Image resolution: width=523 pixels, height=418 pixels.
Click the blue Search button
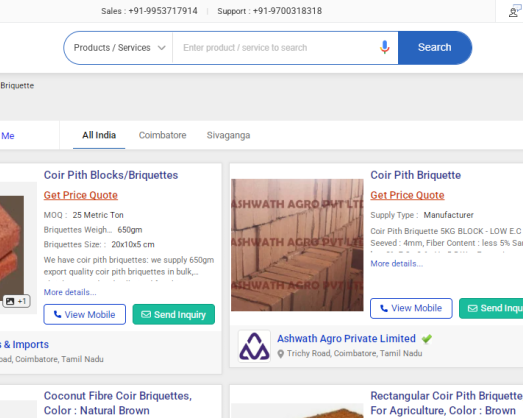435,48
